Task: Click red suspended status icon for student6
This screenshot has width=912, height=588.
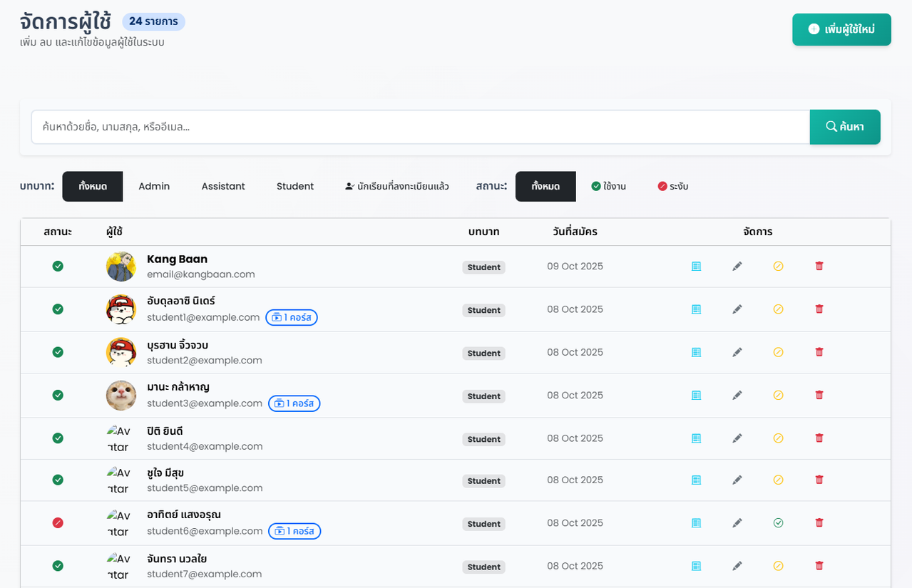Action: [58, 523]
